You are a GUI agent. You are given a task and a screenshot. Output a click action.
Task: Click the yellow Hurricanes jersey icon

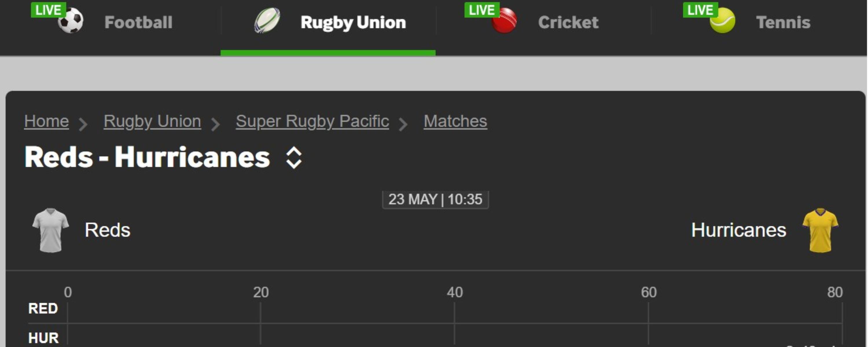click(820, 230)
